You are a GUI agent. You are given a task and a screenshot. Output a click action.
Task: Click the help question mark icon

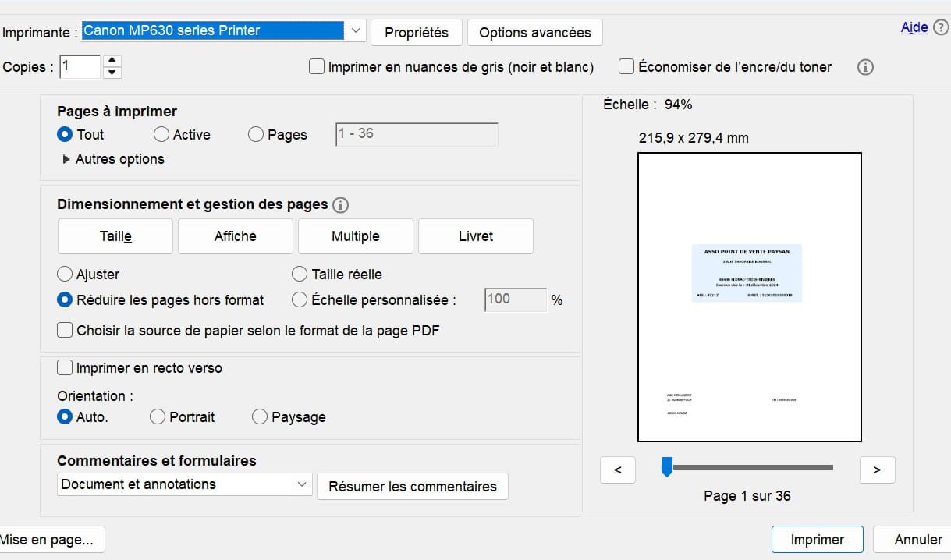[941, 28]
